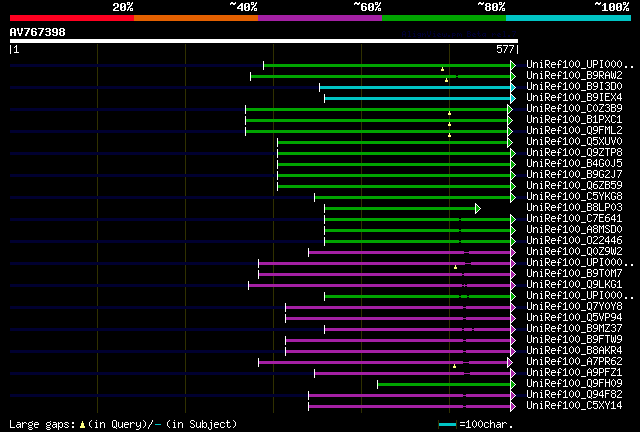Select the UniRef100_B9G2J7 label
Viewport: 640px width, 432px height.
(574, 174)
